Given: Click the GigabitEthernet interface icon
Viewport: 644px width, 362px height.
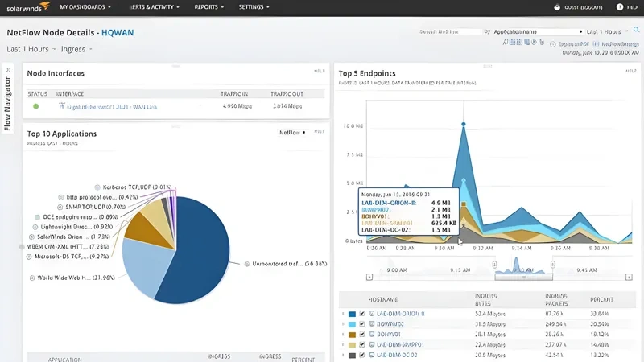Looking at the screenshot, I should coord(61,105).
